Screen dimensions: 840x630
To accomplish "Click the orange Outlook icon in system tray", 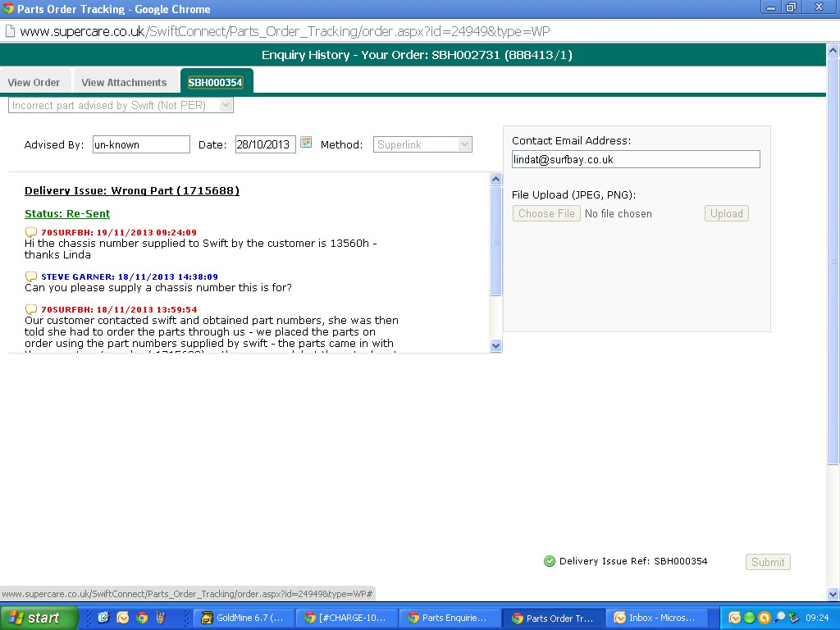I will [734, 618].
